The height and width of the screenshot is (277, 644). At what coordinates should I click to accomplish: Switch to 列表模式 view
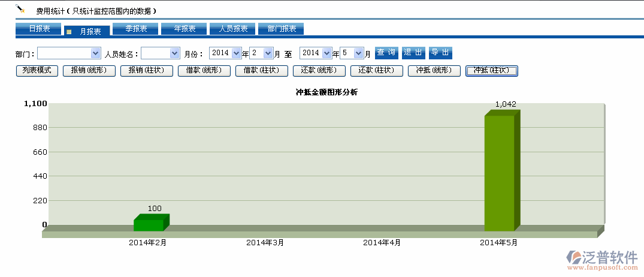click(37, 71)
